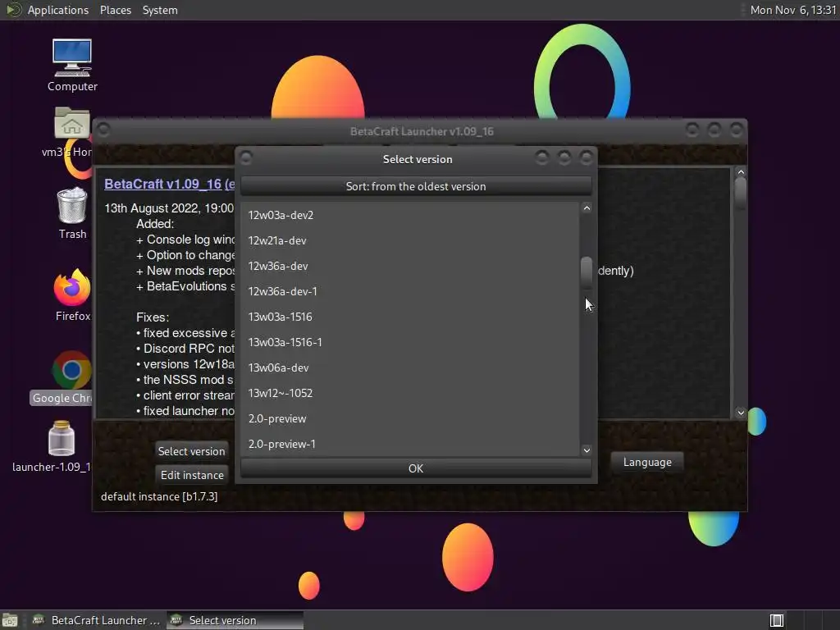Image resolution: width=840 pixels, height=630 pixels.
Task: Select version 13w06a-dev
Action: [x=410, y=367]
